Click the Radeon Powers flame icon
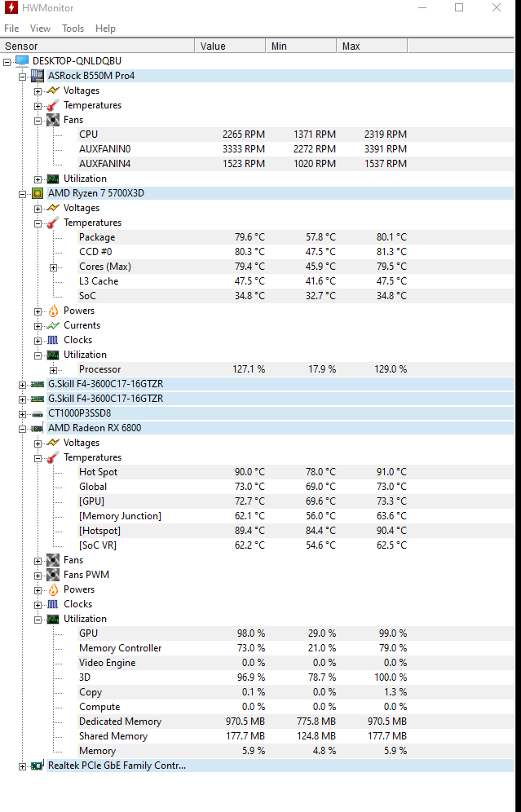This screenshot has height=812, width=521. tap(53, 589)
